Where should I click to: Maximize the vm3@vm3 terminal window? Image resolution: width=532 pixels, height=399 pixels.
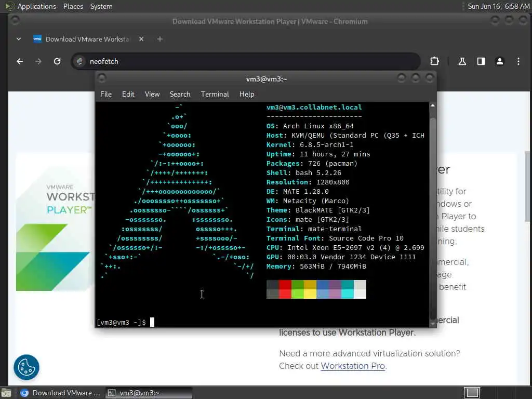[x=415, y=78]
